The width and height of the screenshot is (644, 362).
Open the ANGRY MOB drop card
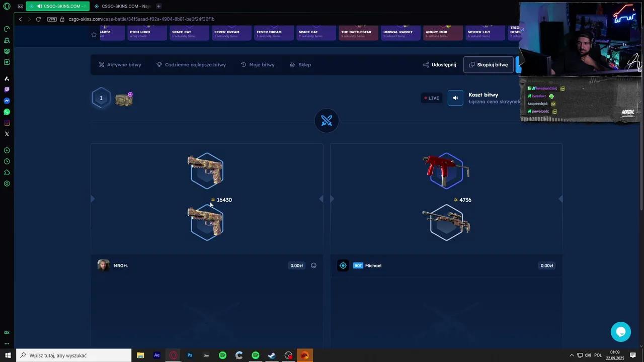[x=443, y=33]
